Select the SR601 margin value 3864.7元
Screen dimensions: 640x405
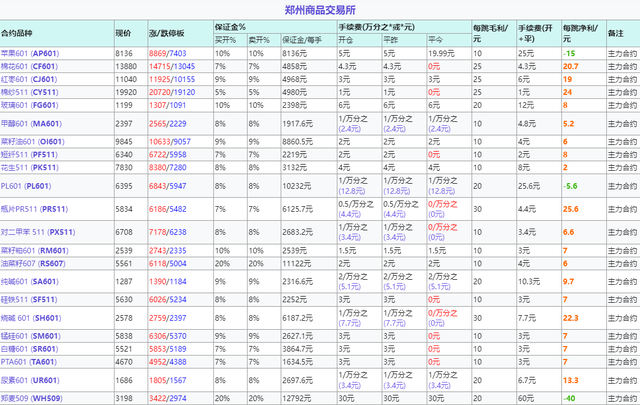click(x=297, y=349)
